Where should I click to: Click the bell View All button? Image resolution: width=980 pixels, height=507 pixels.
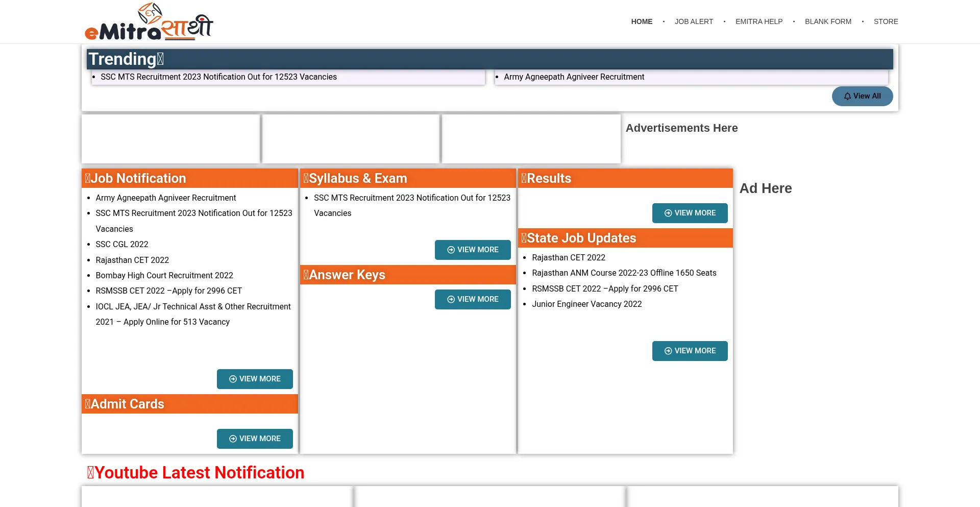862,96
